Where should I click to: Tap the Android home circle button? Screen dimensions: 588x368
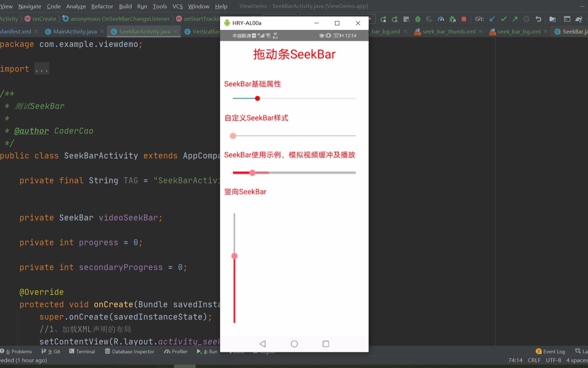tap(294, 344)
